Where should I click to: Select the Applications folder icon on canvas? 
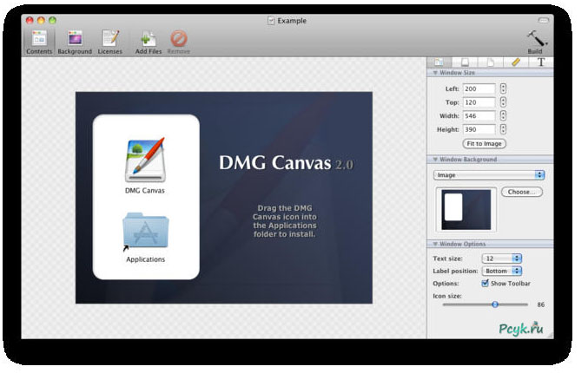[145, 231]
